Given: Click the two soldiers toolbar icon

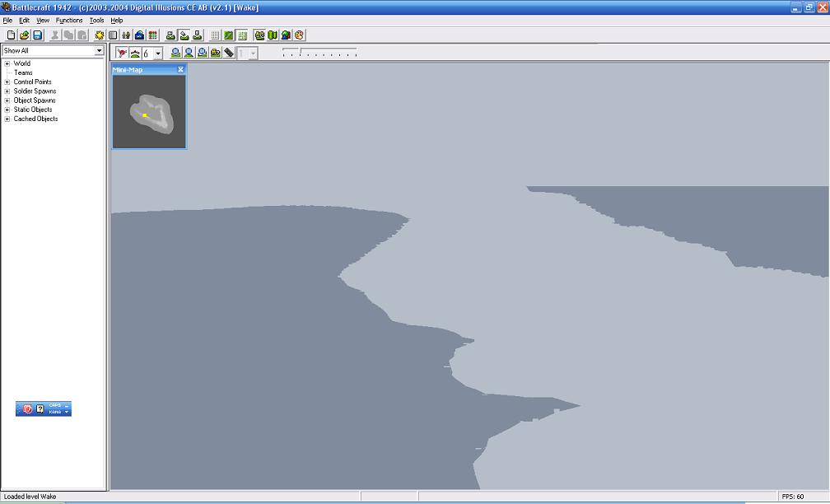Looking at the screenshot, I should [126, 35].
